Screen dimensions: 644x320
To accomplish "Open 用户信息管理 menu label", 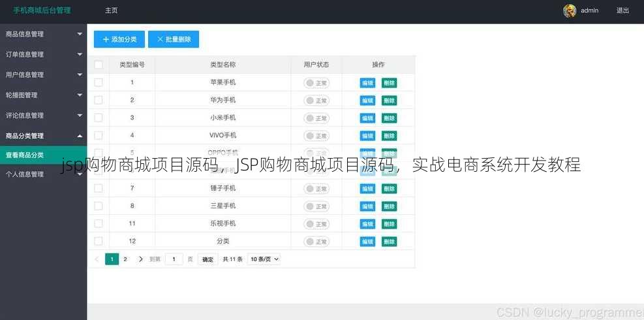I will pyautogui.click(x=25, y=75).
